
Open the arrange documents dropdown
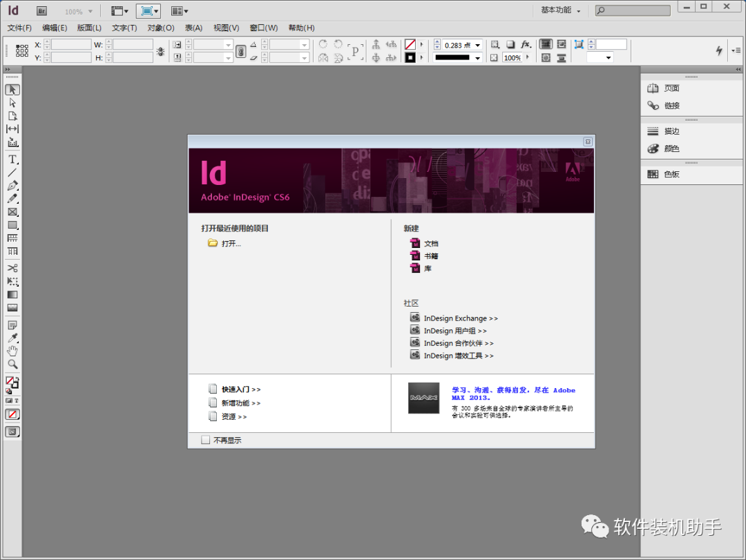tap(180, 11)
